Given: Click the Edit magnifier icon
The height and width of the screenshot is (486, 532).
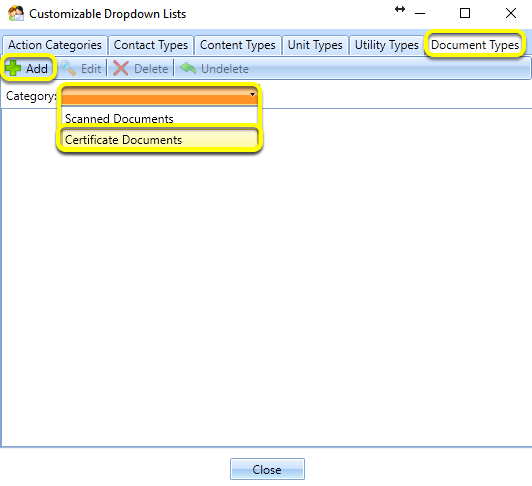Looking at the screenshot, I should point(68,68).
